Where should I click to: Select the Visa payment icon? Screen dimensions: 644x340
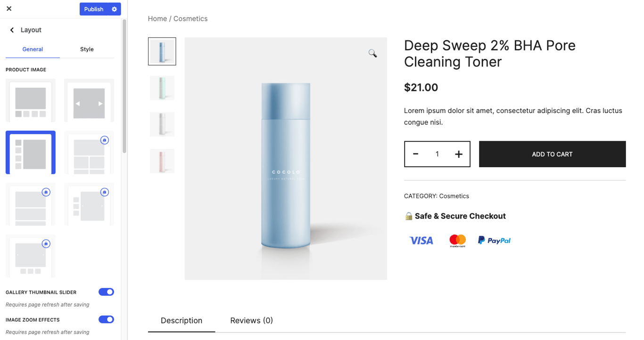tap(421, 240)
